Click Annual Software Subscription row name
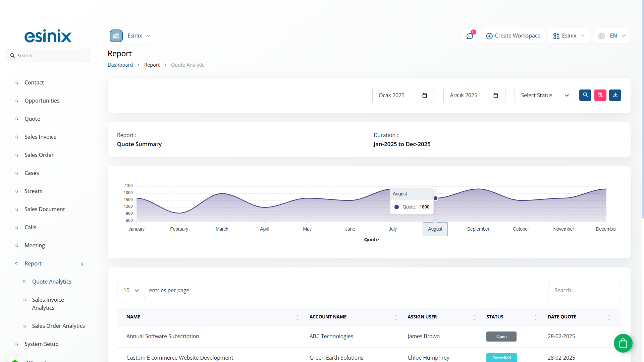Image resolution: width=644 pixels, height=362 pixels. pyautogui.click(x=163, y=336)
